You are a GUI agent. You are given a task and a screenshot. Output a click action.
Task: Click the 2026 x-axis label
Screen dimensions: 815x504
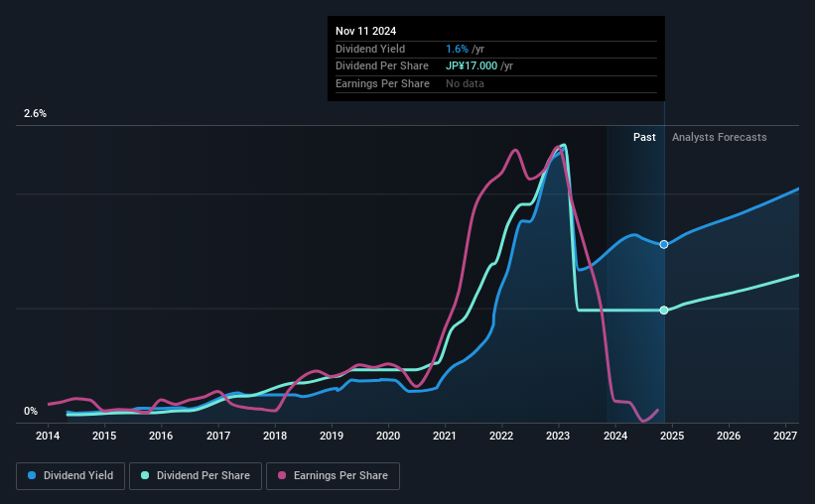point(729,436)
